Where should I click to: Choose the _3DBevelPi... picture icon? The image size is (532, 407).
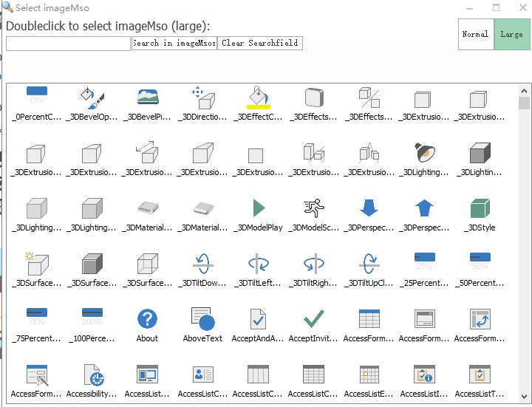pyautogui.click(x=148, y=97)
